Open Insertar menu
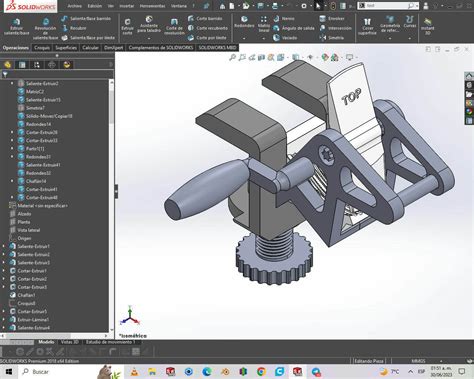The width and height of the screenshot is (474, 379). 127,6
